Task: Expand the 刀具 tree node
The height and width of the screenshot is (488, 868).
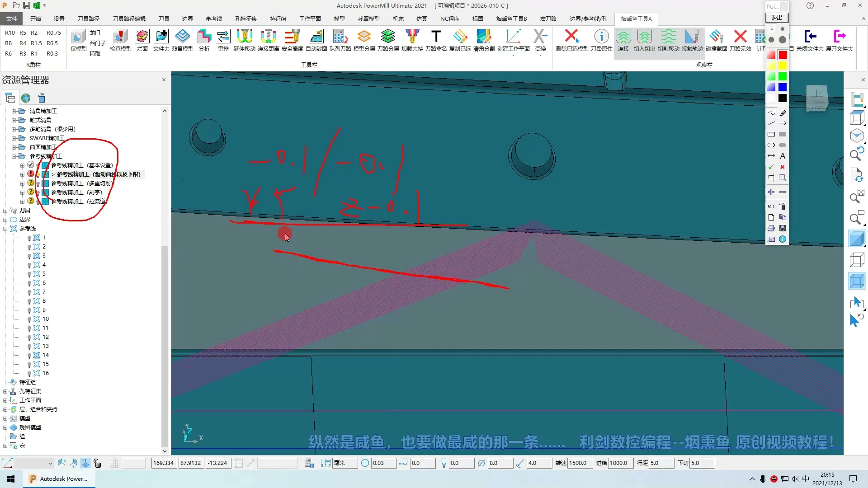Action: [x=5, y=211]
